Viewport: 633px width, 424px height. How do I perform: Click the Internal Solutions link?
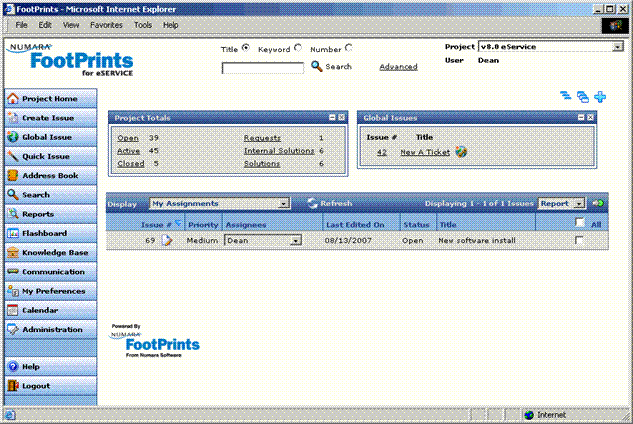pos(279,151)
